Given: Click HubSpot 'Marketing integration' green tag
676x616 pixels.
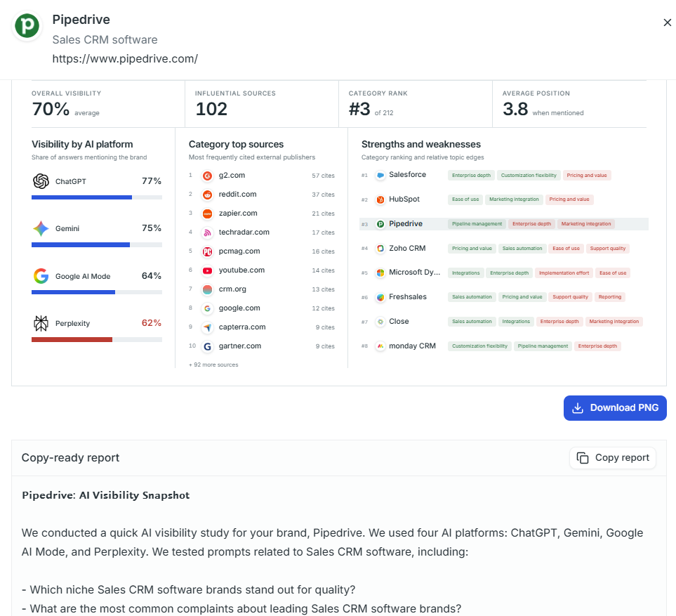Looking at the screenshot, I should coord(514,199).
